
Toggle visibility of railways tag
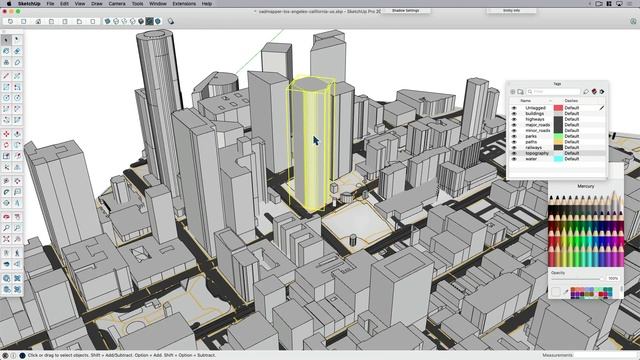514,147
